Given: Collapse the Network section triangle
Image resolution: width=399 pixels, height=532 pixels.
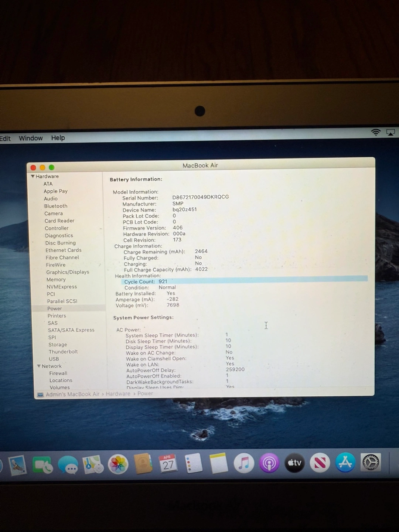Looking at the screenshot, I should point(39,366).
